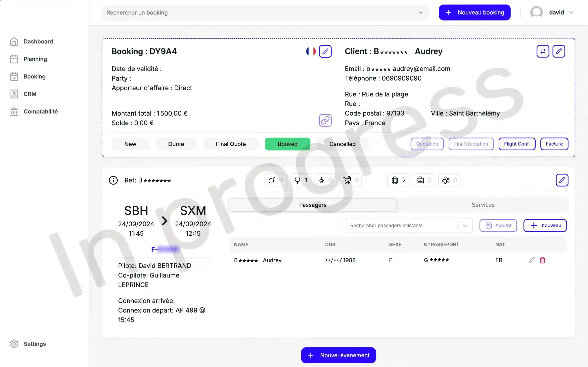Click the French flag language icon
The image size is (588, 367).
click(x=311, y=51)
